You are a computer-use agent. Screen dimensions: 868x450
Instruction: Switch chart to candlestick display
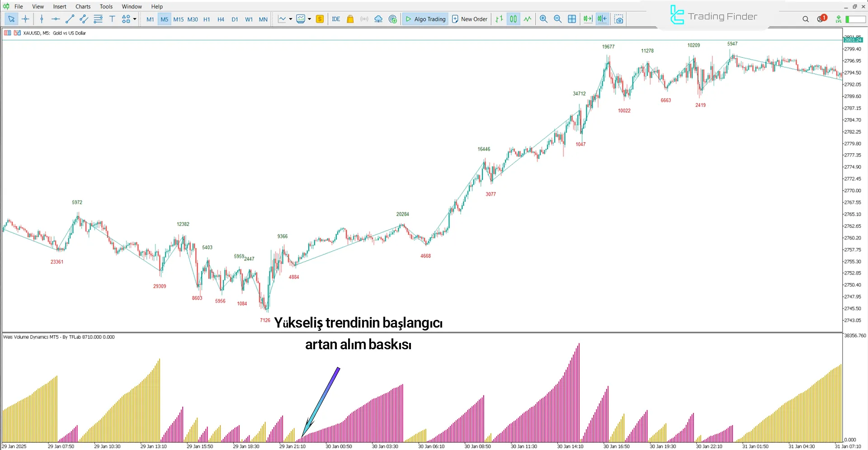513,19
